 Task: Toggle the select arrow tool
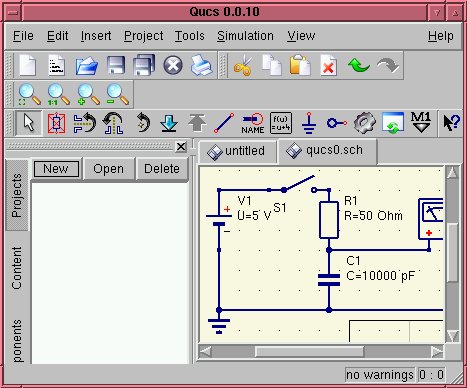[29, 123]
